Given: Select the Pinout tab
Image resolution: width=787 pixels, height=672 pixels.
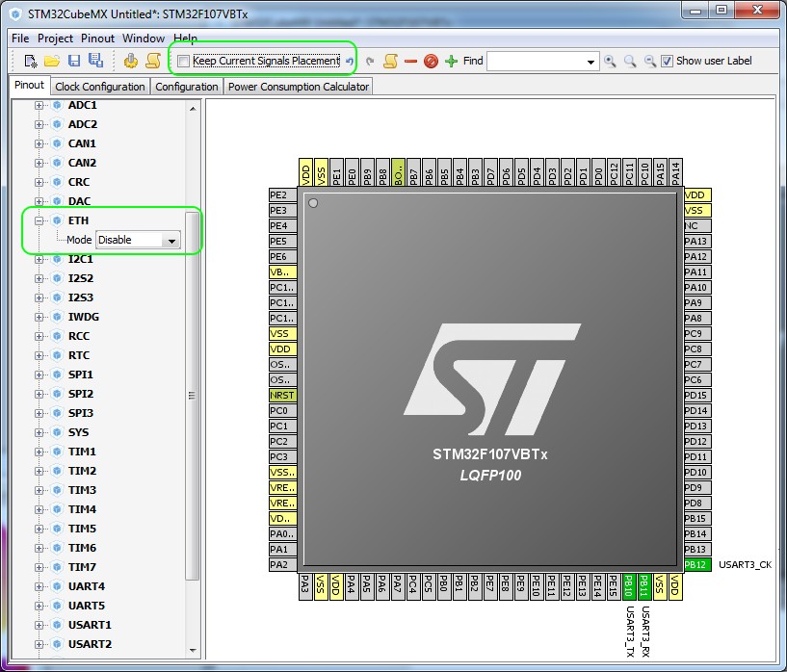Looking at the screenshot, I should (29, 86).
